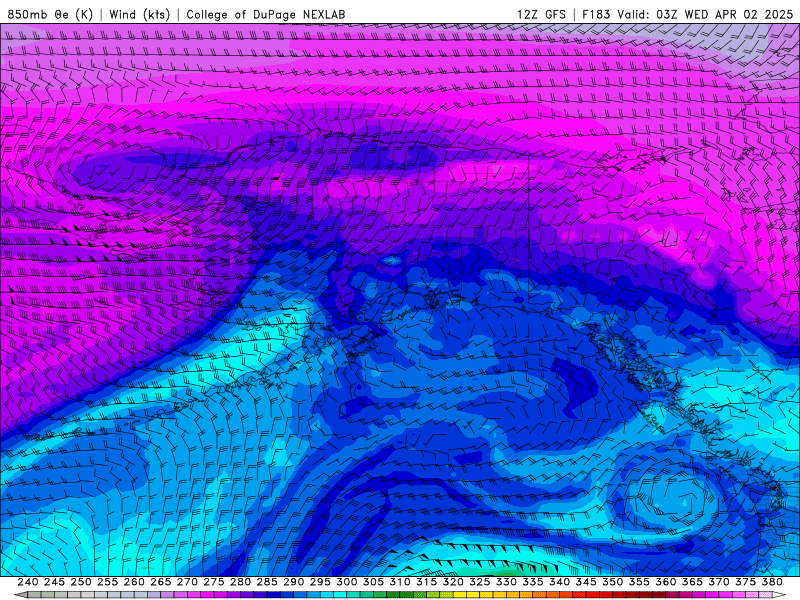
Task: Click the 375 colorbar value
Action: click(746, 582)
